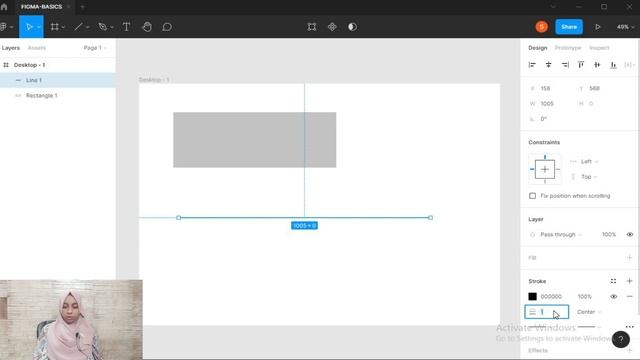Select the Hand tool
640x360 pixels.
coord(147,27)
